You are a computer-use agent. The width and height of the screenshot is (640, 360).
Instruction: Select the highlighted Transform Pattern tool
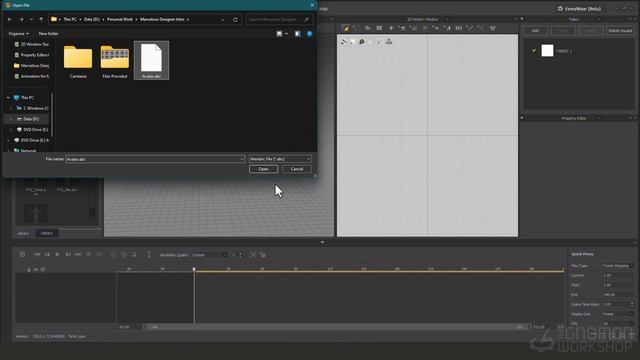pyautogui.click(x=346, y=28)
